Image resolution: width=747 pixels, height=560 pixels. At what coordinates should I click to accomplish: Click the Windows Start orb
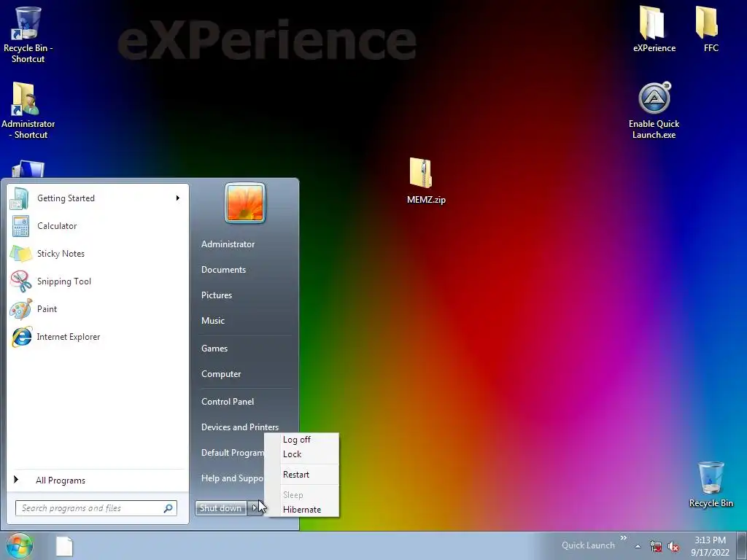click(x=20, y=545)
